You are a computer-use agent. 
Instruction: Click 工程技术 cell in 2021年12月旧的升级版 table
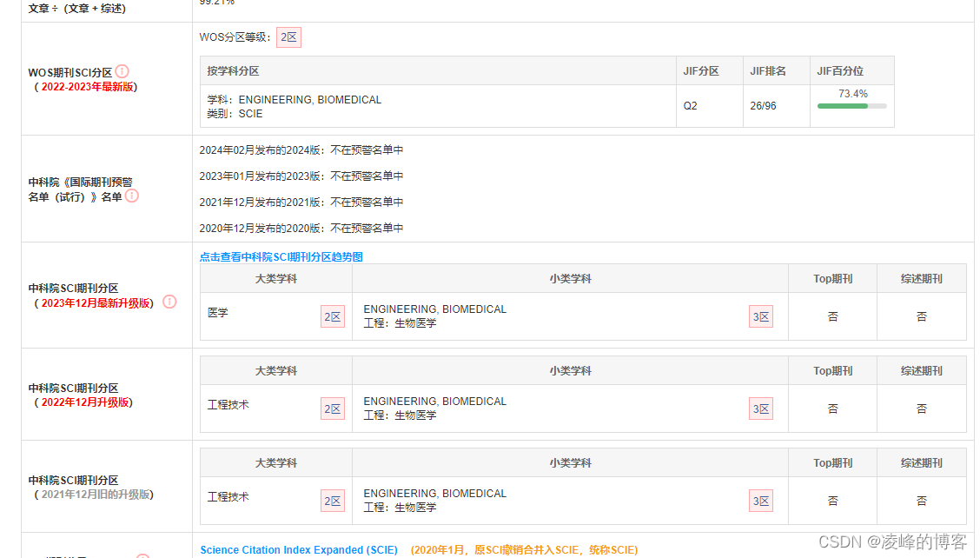click(228, 496)
